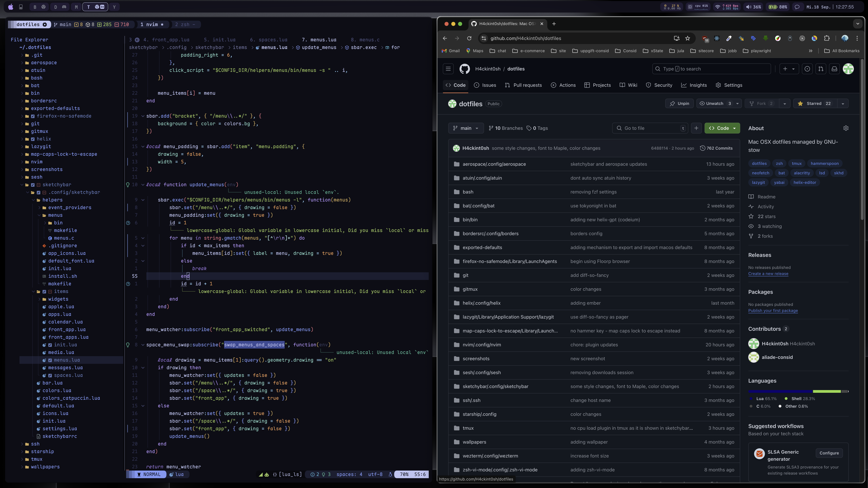Switch to 5. init.lua buffer tab
This screenshot has width=868, height=488.
tap(219, 40)
